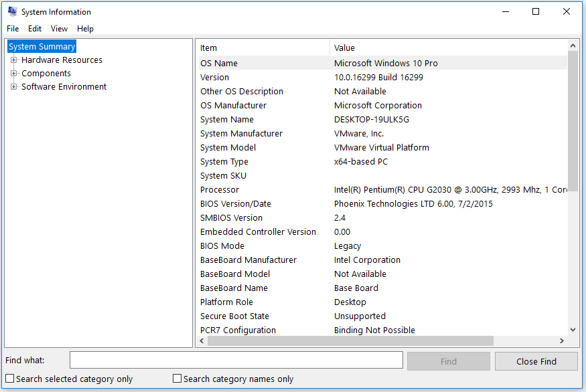Enable Search selected category only
The image size is (586, 392).
[x=9, y=378]
